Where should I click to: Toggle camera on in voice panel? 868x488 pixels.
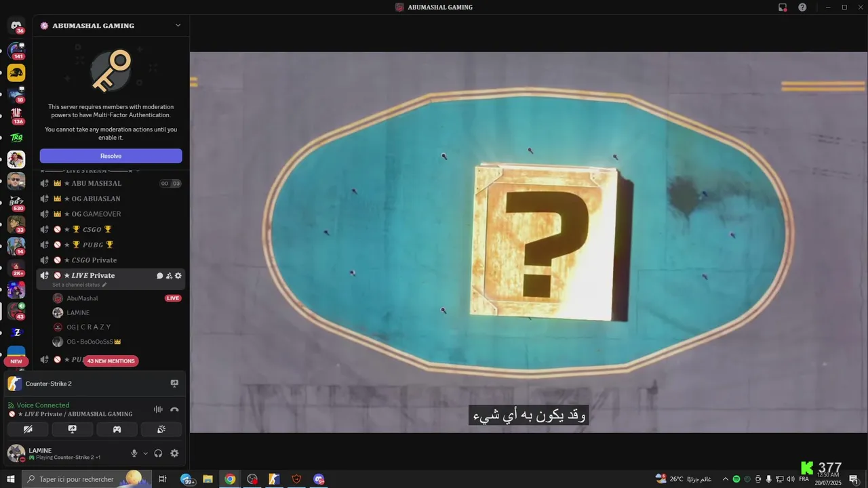28,429
